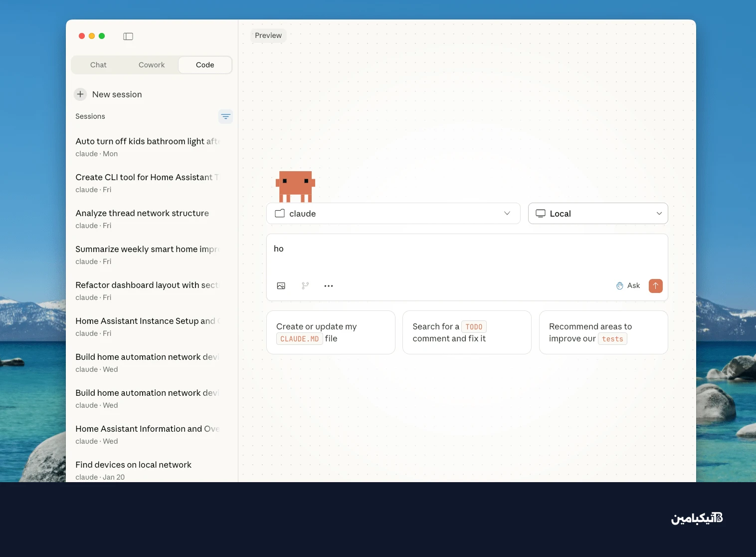
Task: Toggle the sidebar panel icon
Action: pos(128,36)
